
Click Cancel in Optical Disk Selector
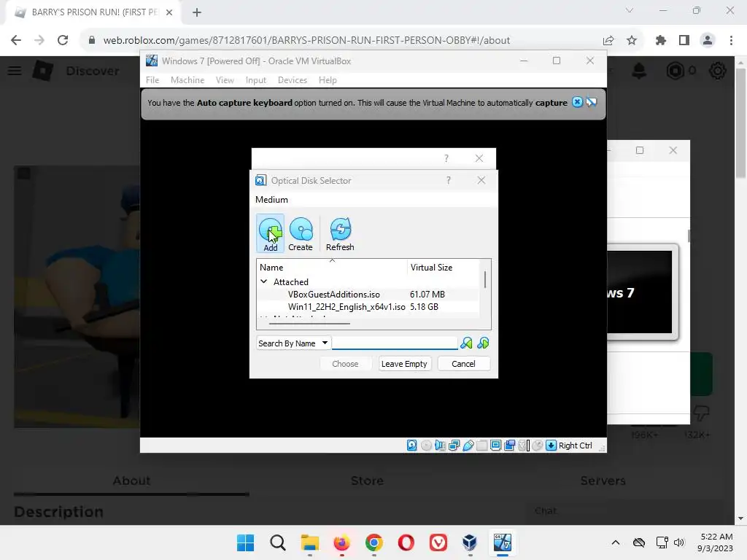463,364
